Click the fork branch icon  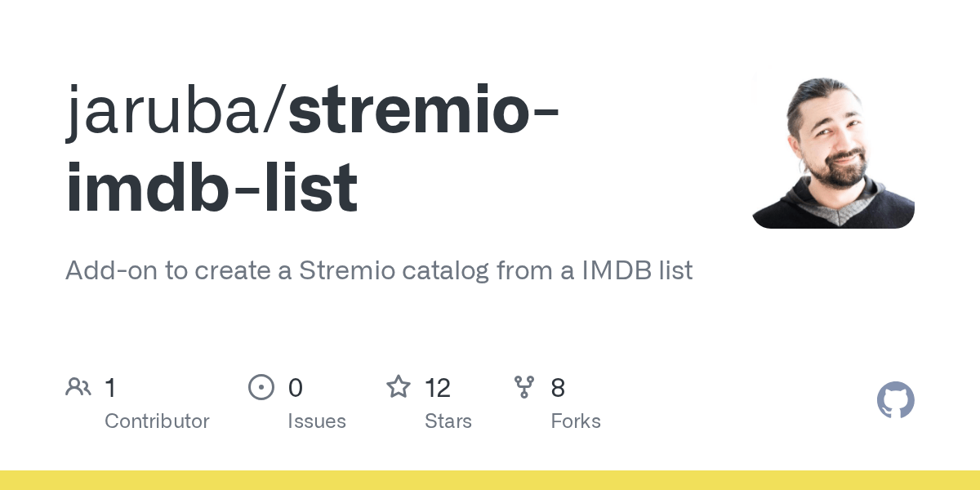click(x=524, y=387)
